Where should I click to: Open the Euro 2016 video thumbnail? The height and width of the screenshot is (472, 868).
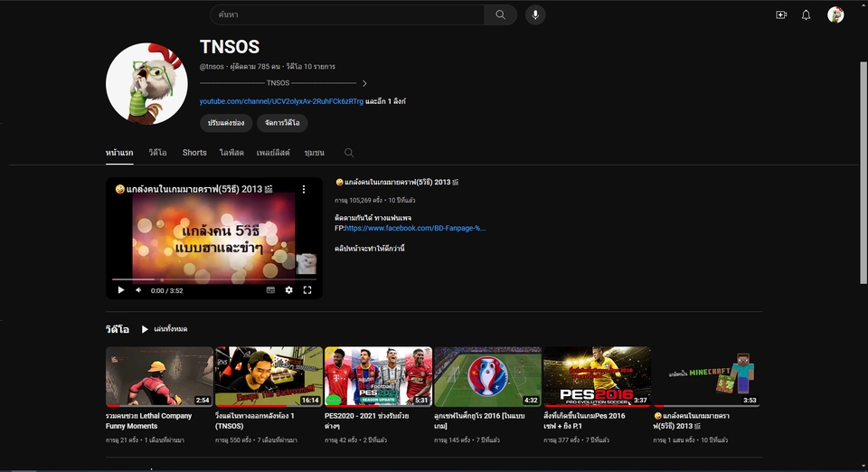coord(487,377)
